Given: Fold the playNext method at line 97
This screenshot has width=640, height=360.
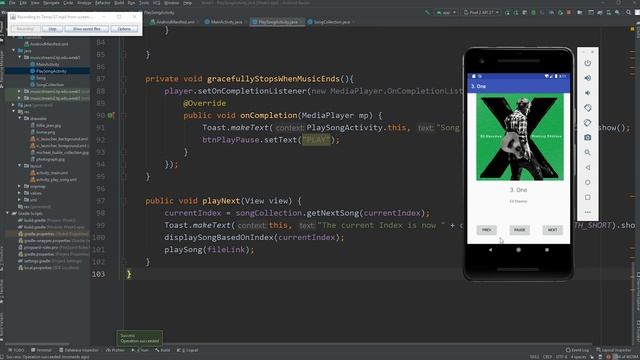Looking at the screenshot, I should 124,201.
